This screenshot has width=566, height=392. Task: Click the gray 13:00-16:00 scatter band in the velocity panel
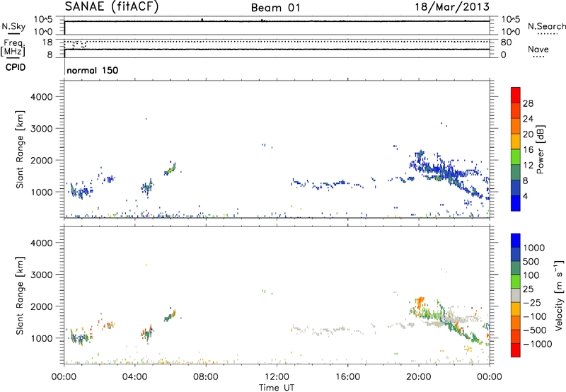(x=327, y=330)
